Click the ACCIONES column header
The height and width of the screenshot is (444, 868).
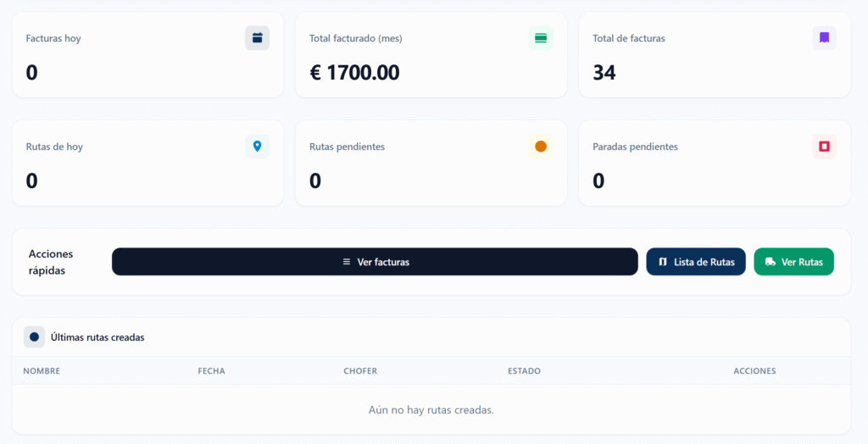[x=754, y=371]
